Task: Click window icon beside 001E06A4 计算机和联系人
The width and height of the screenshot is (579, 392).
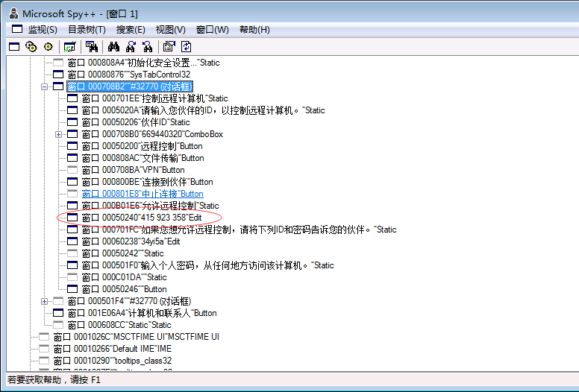Action: click(x=58, y=313)
